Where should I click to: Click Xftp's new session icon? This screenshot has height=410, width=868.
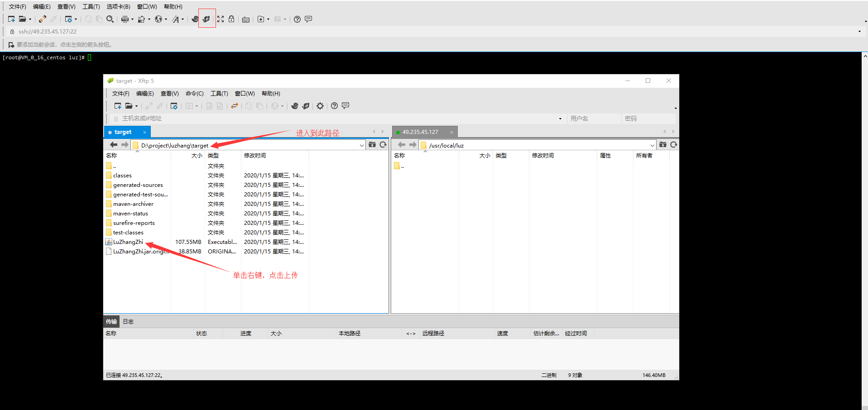[x=118, y=106]
